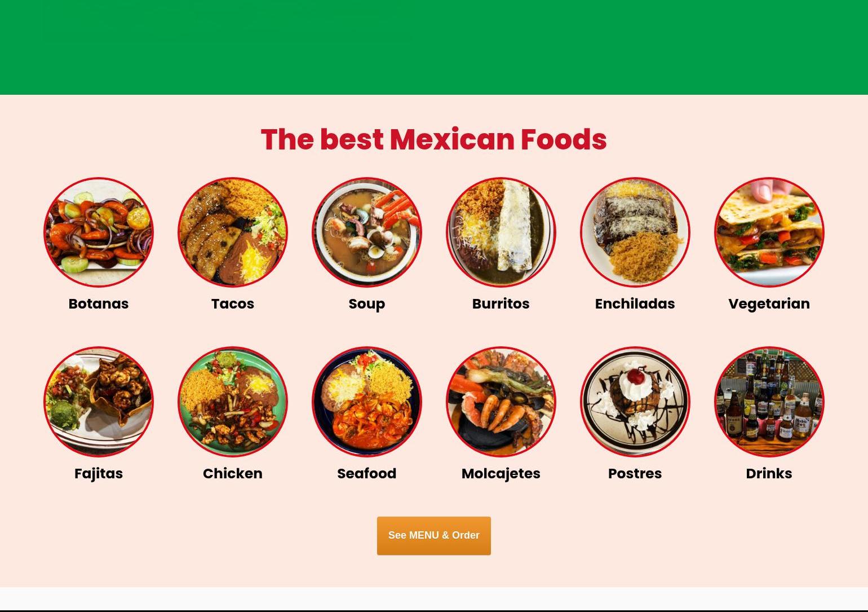Choose the Burritos round image
Viewport: 868px width, 612px height.
pyautogui.click(x=501, y=232)
